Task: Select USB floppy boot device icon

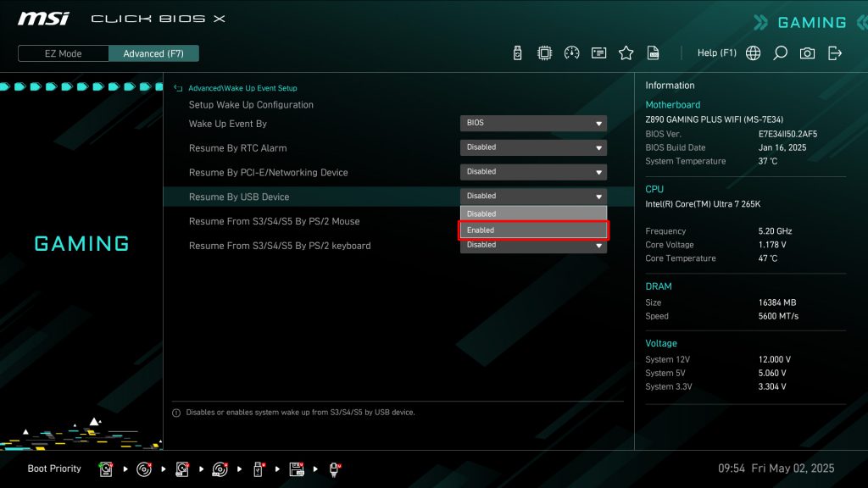Action: [x=297, y=469]
